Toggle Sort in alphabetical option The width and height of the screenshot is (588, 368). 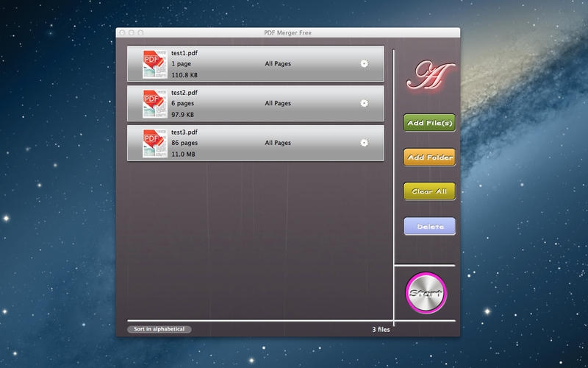pyautogui.click(x=159, y=329)
